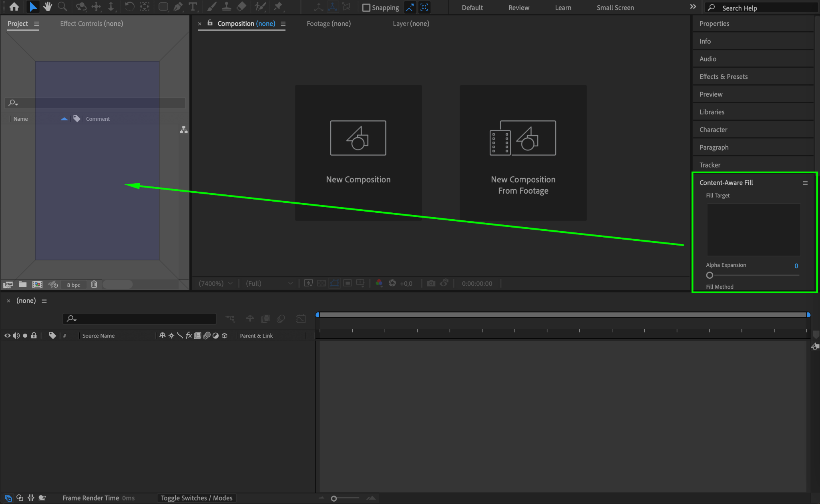Open the magnification ratio dropdown (7400%)
This screenshot has width=820, height=504.
(x=215, y=283)
